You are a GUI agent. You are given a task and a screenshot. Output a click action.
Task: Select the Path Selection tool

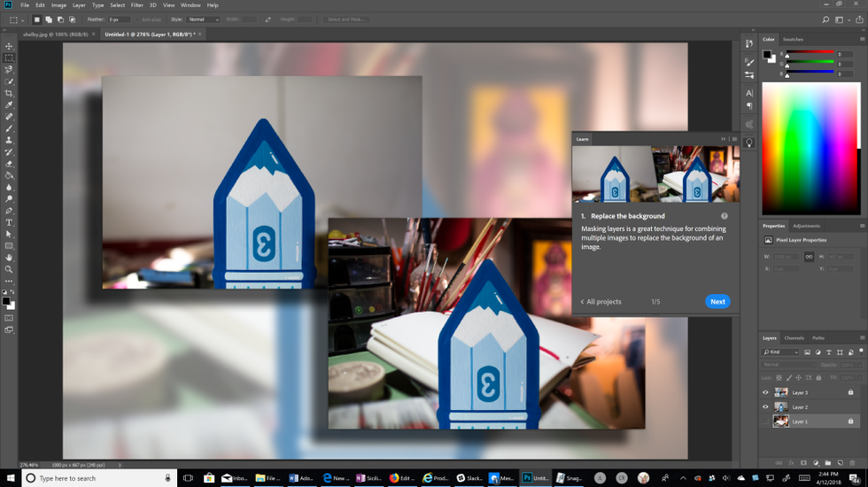tap(9, 234)
